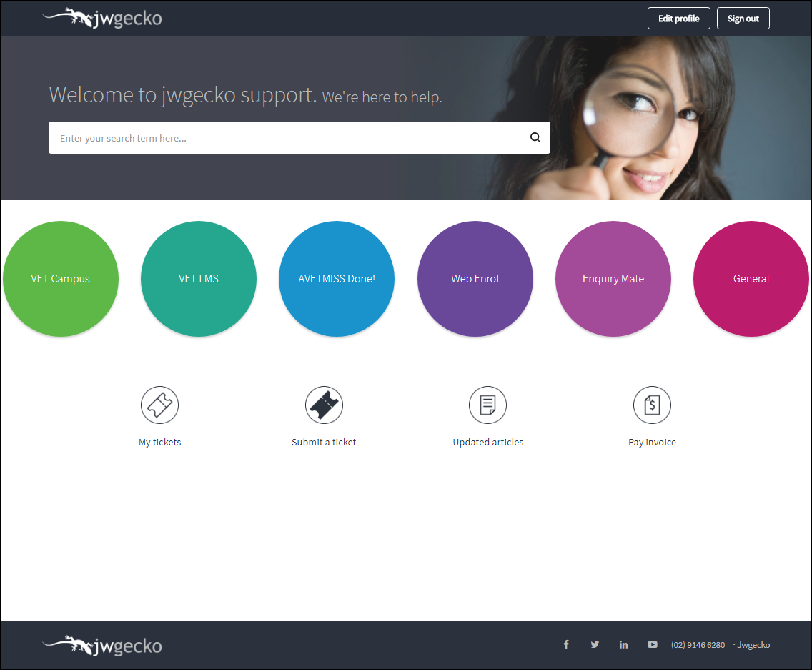The height and width of the screenshot is (670, 812).
Task: Open the Updated articles document icon
Action: point(487,405)
